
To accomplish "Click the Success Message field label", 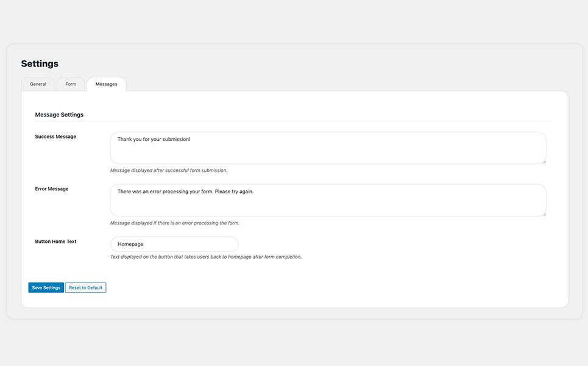I will point(55,137).
